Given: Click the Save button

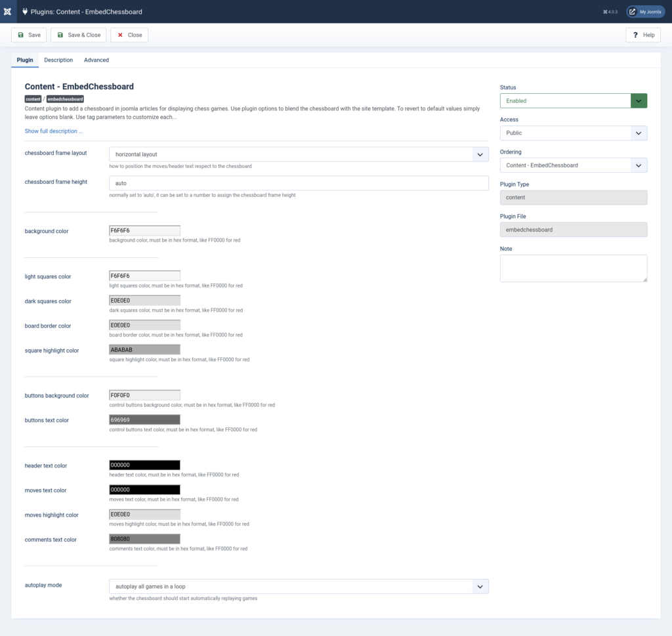Looking at the screenshot, I should coord(29,35).
